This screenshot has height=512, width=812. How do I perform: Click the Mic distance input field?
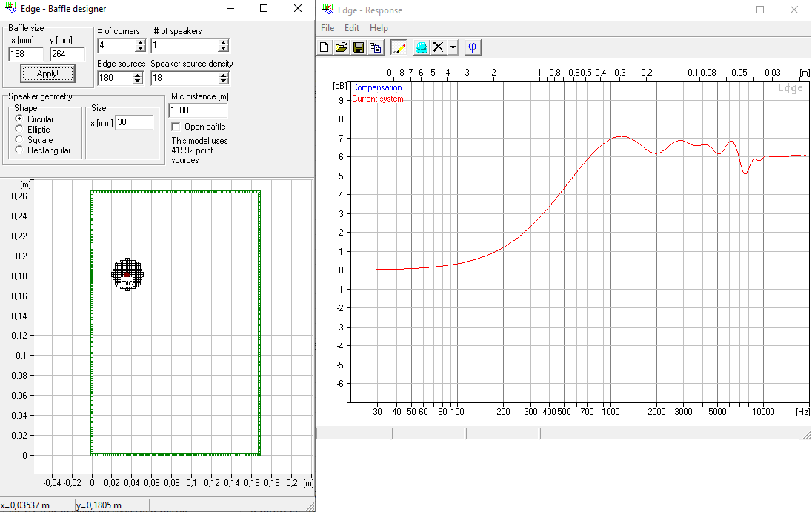tap(198, 110)
